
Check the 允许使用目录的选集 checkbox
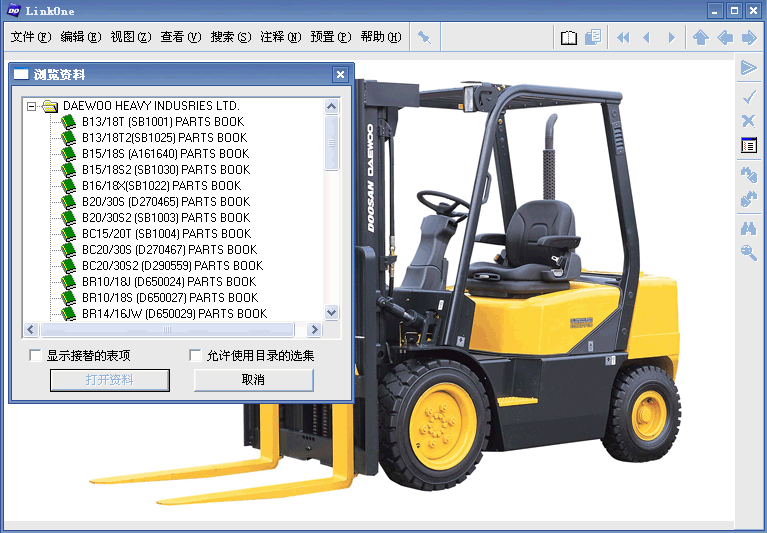196,355
